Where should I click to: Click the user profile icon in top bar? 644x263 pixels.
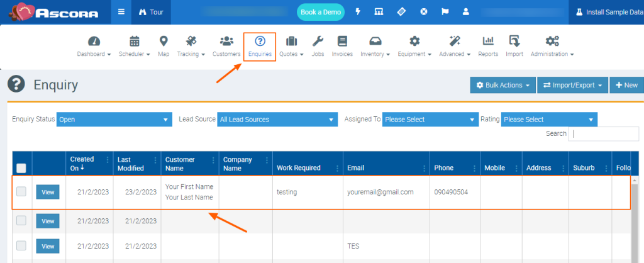pyautogui.click(x=465, y=12)
